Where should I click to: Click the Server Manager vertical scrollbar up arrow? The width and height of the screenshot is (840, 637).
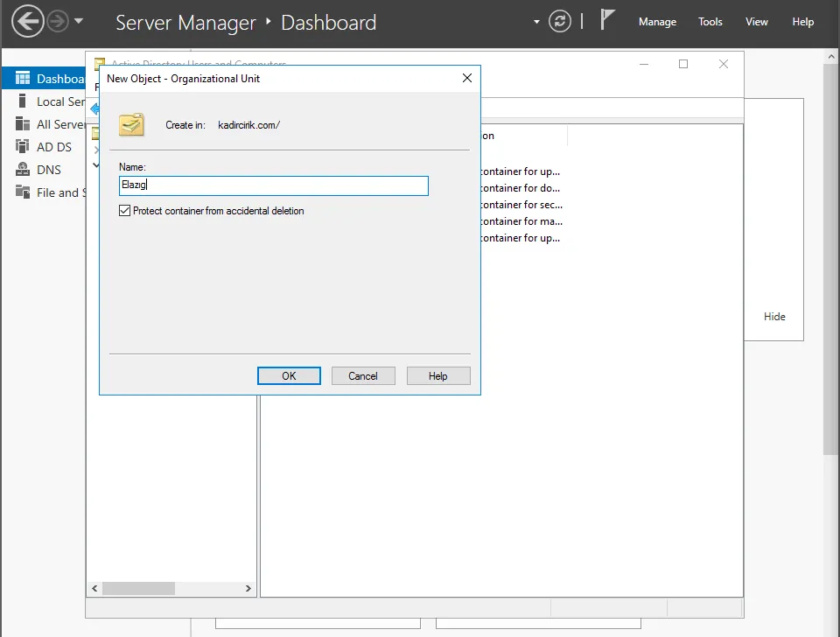831,56
